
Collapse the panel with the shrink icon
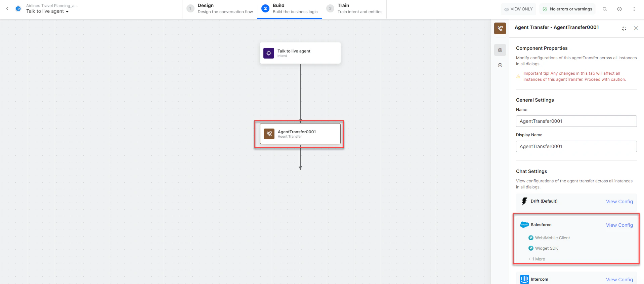coord(624,28)
